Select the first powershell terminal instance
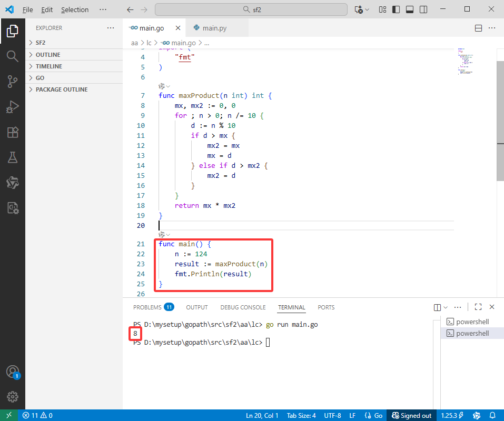The height and width of the screenshot is (421, 504). [472, 322]
